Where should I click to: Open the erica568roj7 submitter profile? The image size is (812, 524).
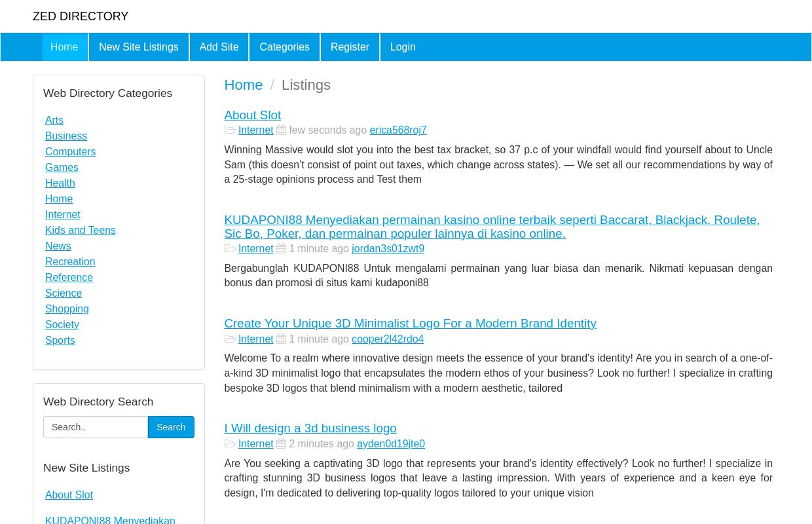397,130
